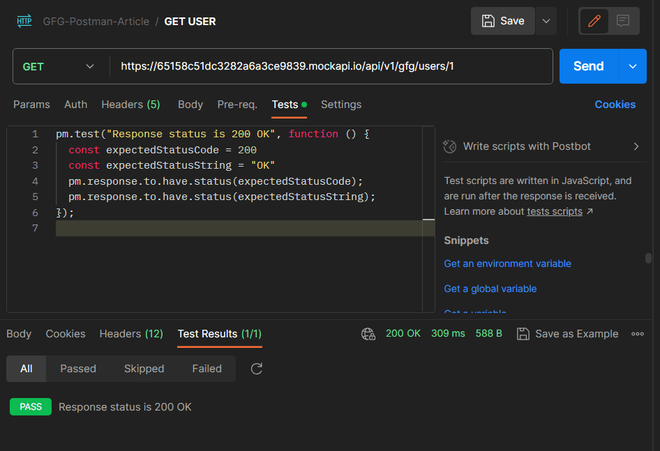Click the network globe icon
Screen dimensions: 660x451
pyautogui.click(x=369, y=334)
